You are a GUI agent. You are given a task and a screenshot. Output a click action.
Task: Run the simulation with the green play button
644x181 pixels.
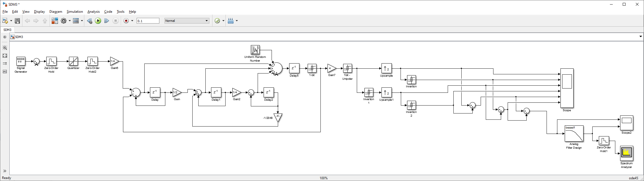[98, 21]
